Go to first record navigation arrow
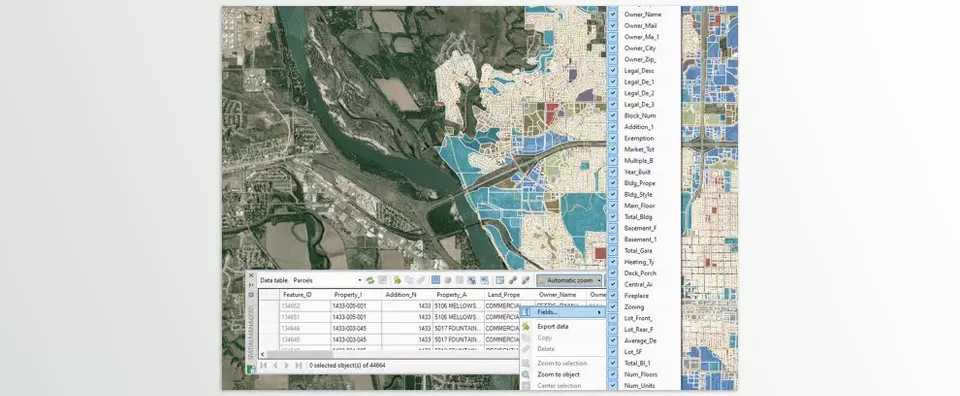Viewport: 960px width, 396px height. [x=264, y=365]
